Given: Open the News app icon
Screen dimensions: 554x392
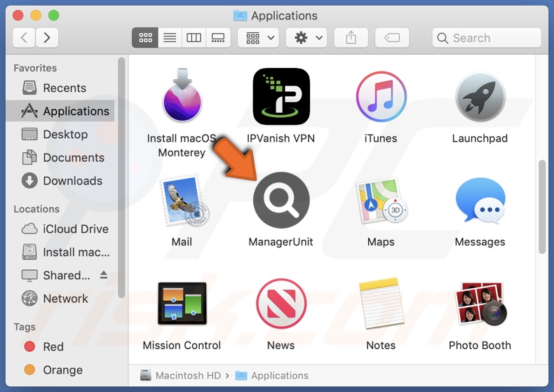Looking at the screenshot, I should pos(281,304).
